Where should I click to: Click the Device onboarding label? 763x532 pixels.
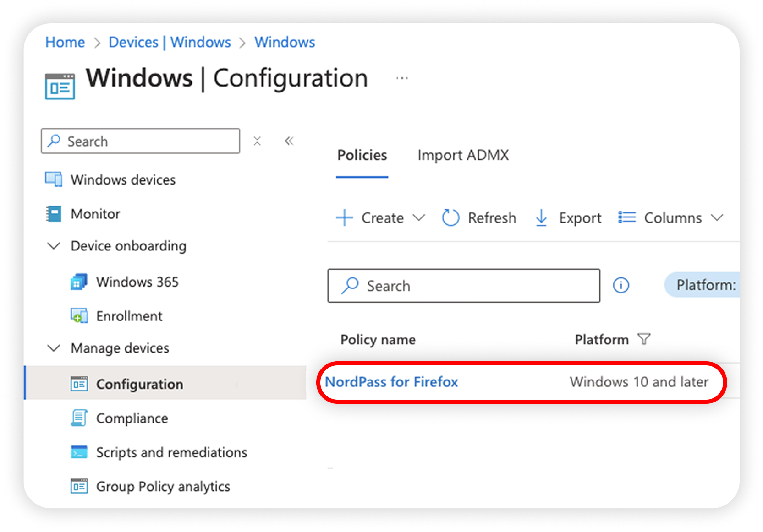pos(128,246)
